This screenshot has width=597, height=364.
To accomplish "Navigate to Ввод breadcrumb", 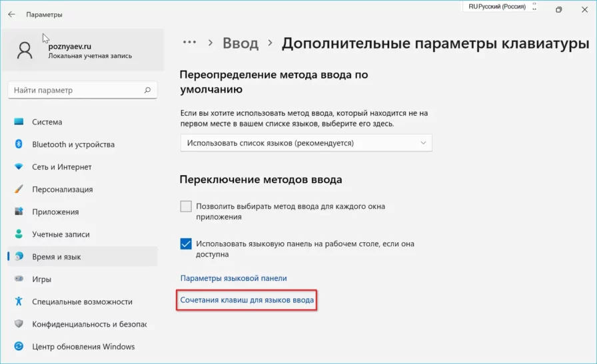I will point(241,43).
